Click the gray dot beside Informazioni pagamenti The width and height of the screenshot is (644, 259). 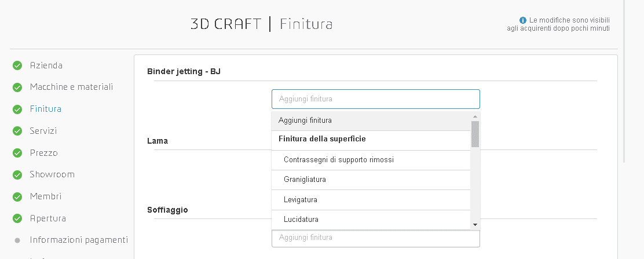point(17,240)
